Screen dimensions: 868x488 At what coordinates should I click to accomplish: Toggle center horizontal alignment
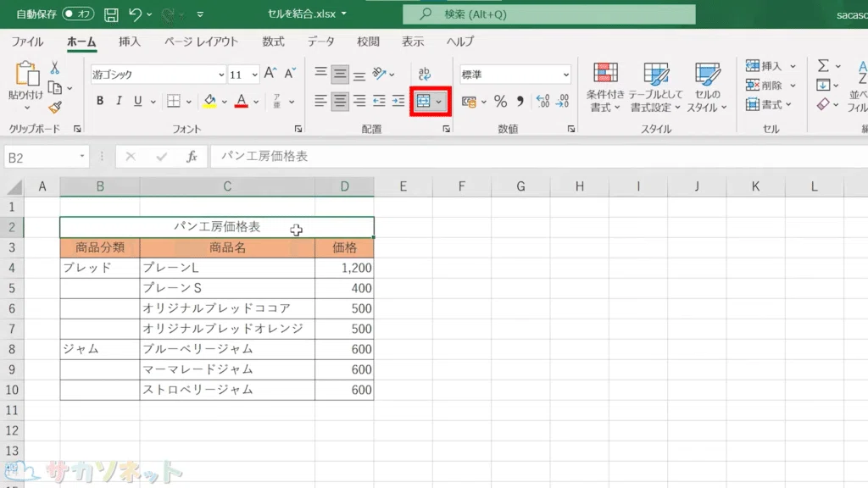click(340, 101)
